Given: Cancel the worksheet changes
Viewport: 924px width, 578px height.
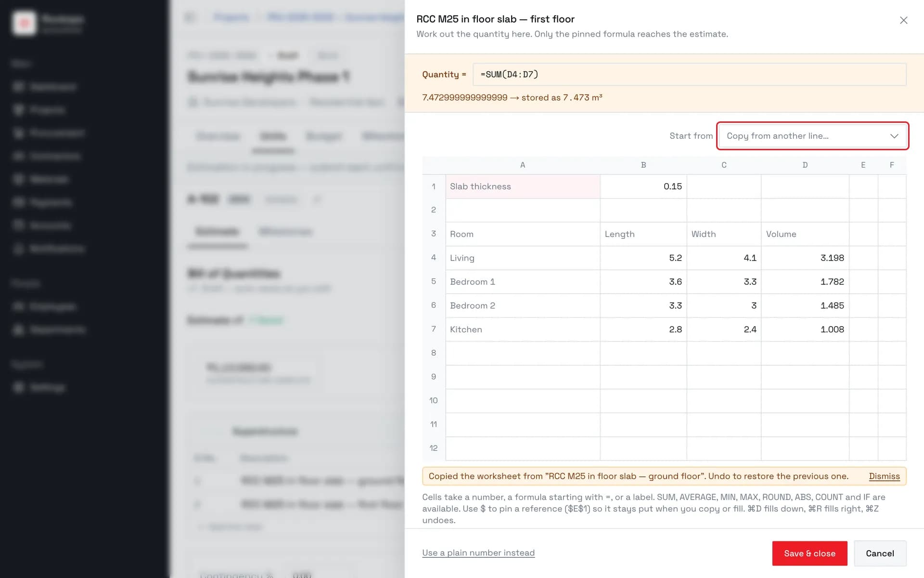Looking at the screenshot, I should pos(880,553).
